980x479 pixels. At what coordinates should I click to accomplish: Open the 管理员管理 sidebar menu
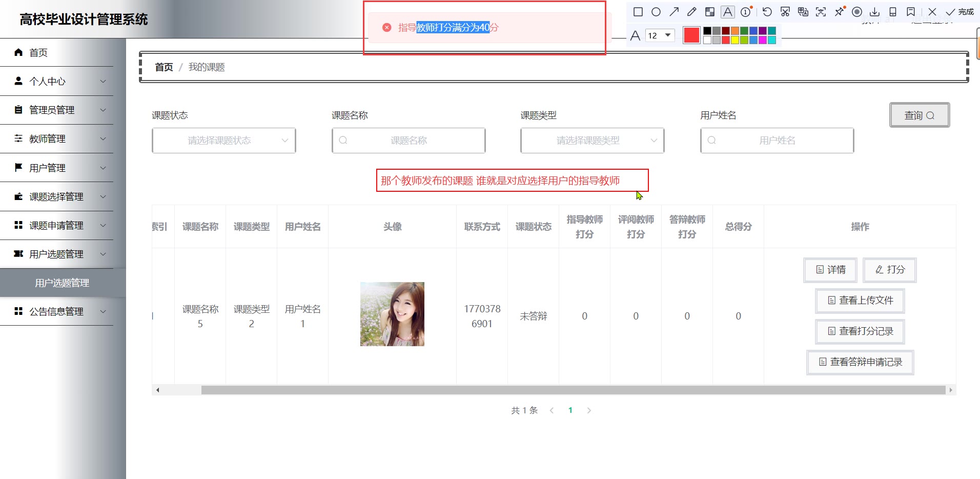[x=56, y=110]
